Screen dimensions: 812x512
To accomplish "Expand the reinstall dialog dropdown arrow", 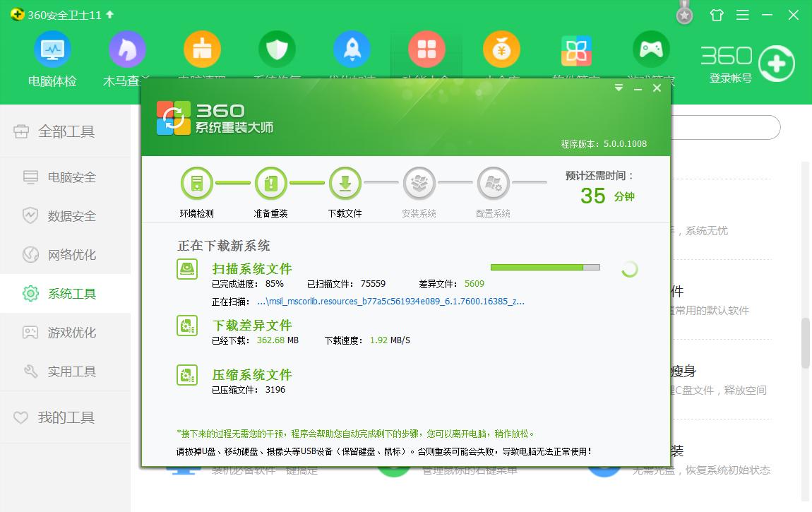I will 619,88.
